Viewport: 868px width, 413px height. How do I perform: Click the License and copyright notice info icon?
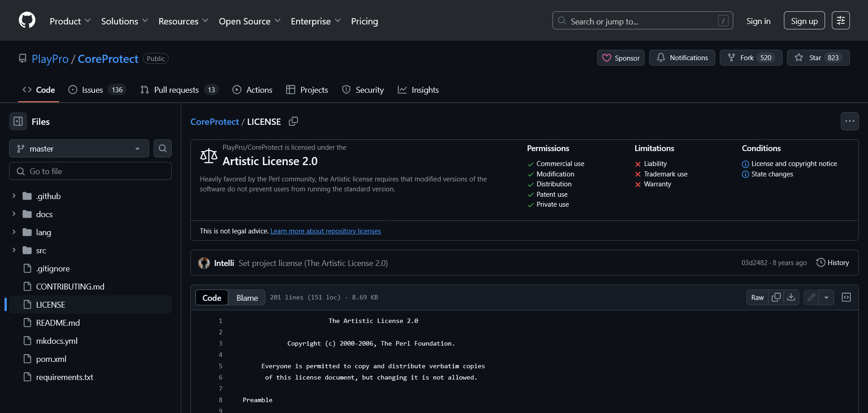click(745, 164)
